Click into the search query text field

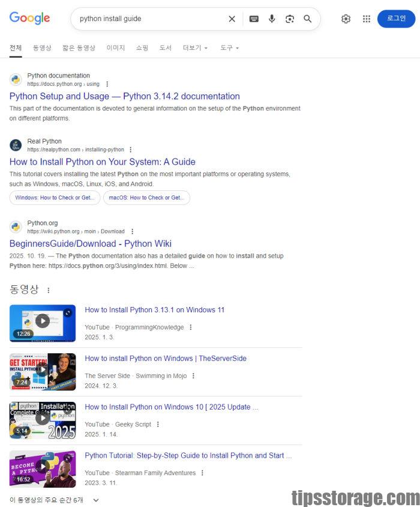point(150,19)
